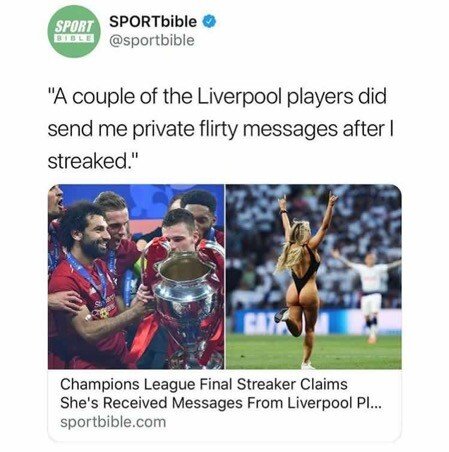Open the sportbible.com domain link
This screenshot has width=449, height=452.
coord(113,422)
